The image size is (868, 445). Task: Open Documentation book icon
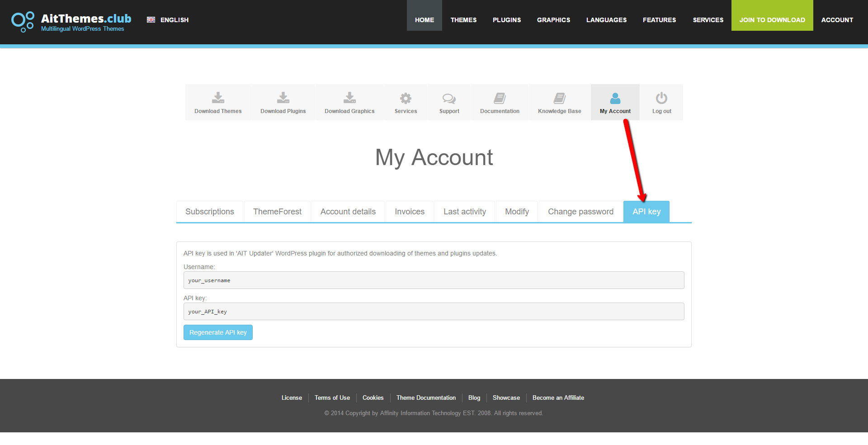point(500,98)
